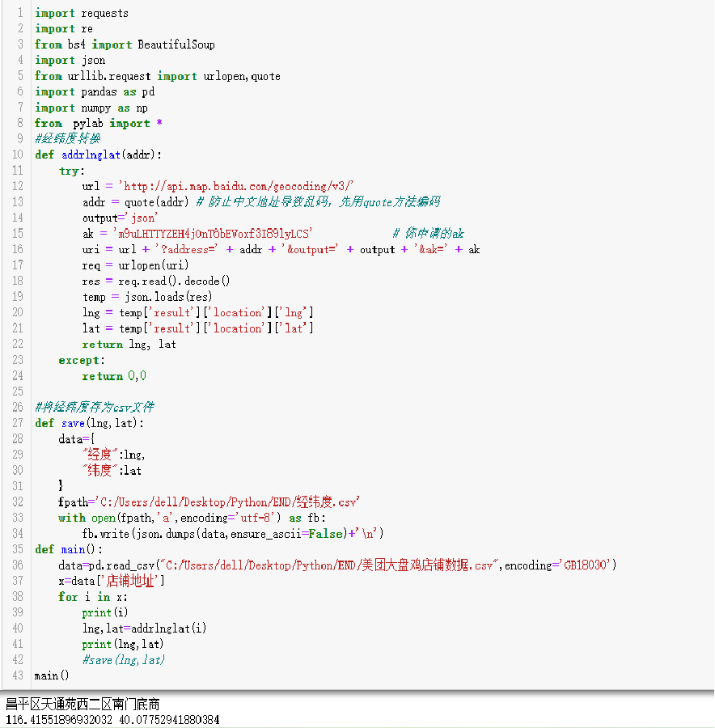Click 'import json' on line 4
Screen dimensions: 715x728
[70, 61]
